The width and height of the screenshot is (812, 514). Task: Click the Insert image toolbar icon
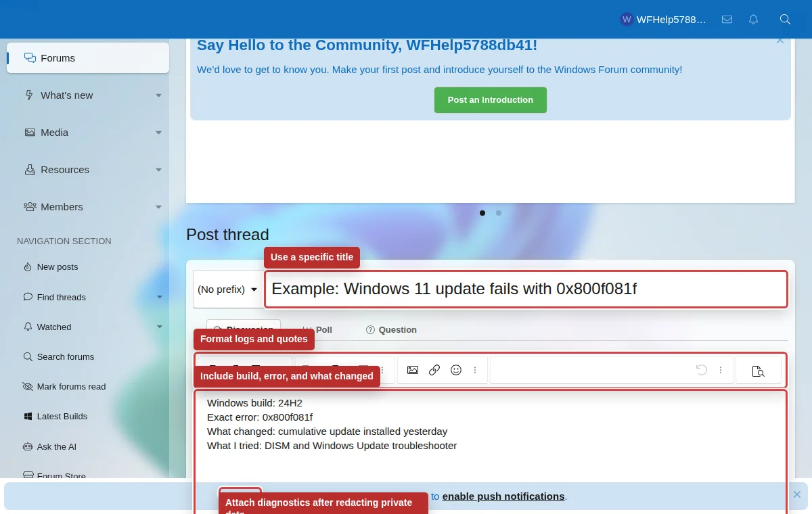tap(413, 370)
